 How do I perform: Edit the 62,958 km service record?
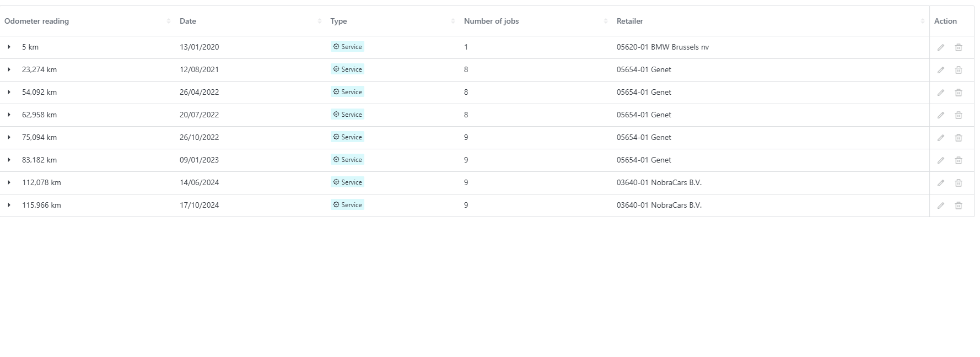tap(941, 115)
